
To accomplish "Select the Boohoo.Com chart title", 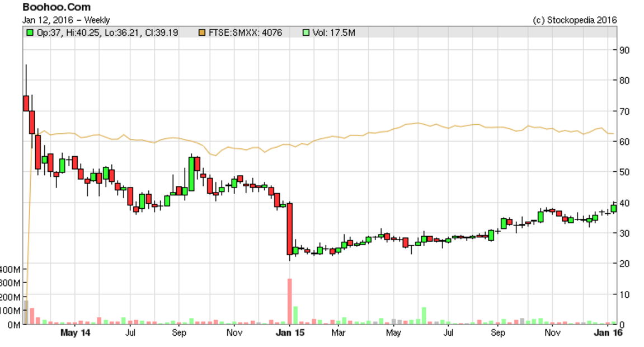I will 57,7.
